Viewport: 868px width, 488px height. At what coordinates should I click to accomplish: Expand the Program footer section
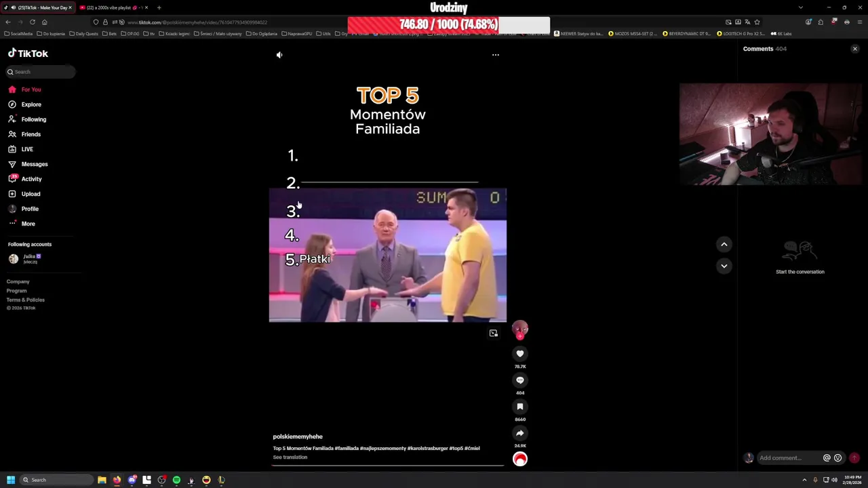[17, 291]
